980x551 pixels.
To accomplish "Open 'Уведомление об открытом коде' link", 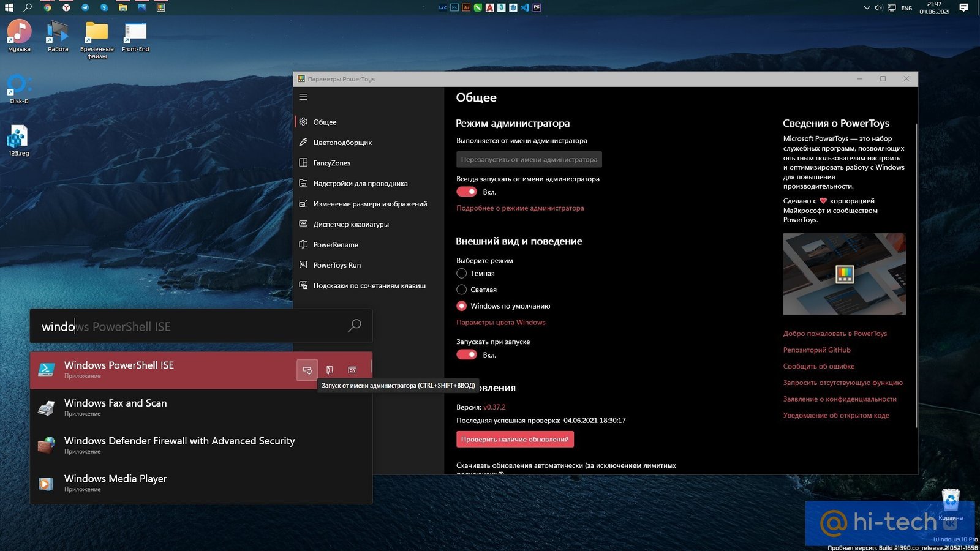I will [836, 415].
